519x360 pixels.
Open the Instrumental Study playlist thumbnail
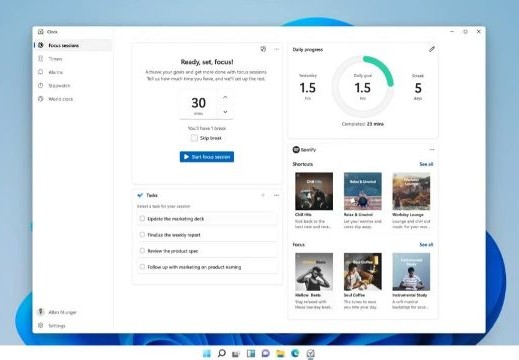(411, 272)
